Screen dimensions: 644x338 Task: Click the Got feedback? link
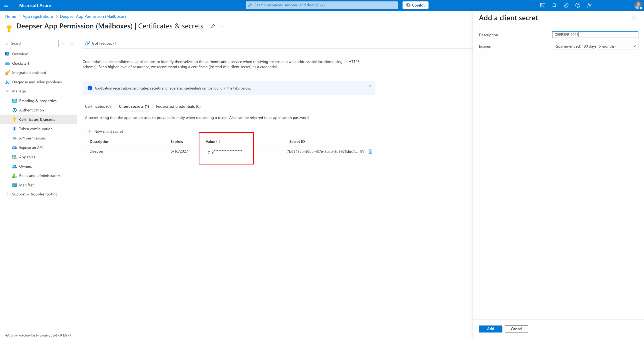tap(101, 43)
